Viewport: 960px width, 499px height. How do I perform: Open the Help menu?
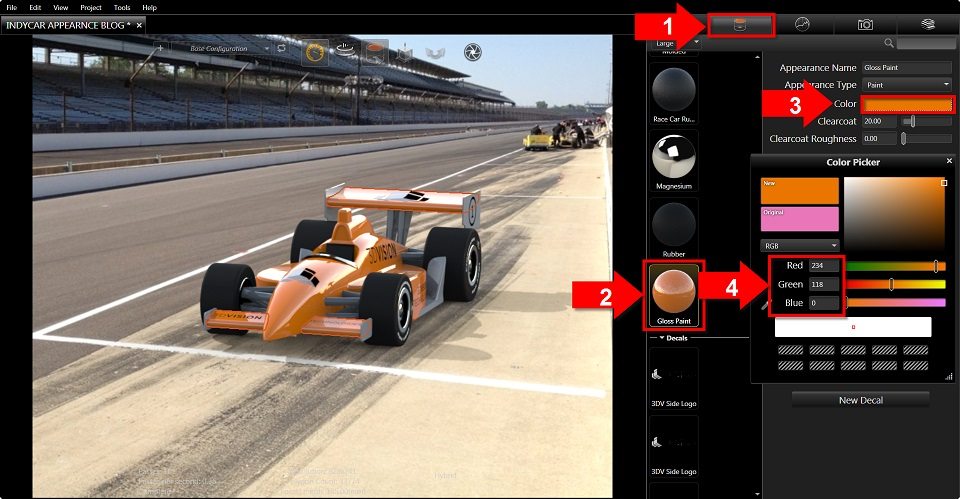[149, 7]
